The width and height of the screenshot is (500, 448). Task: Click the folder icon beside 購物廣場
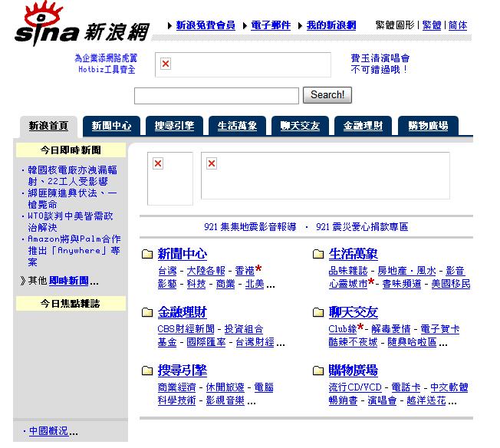click(x=318, y=371)
